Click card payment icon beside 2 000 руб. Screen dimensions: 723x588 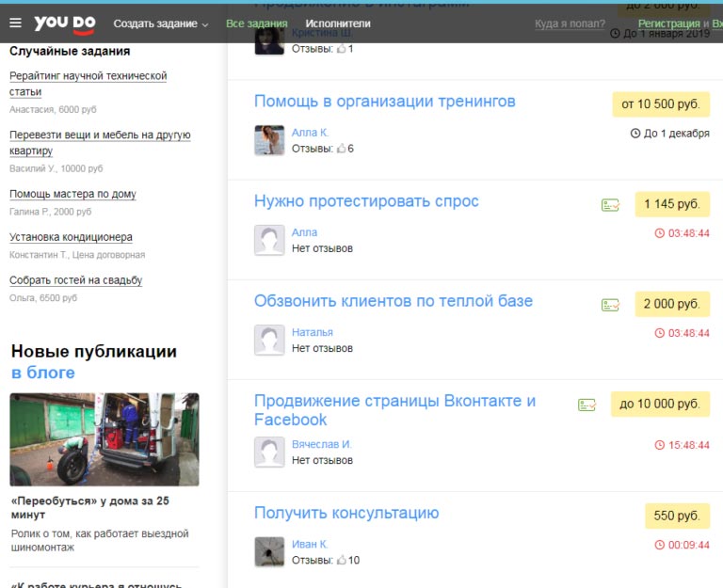pyautogui.click(x=610, y=304)
